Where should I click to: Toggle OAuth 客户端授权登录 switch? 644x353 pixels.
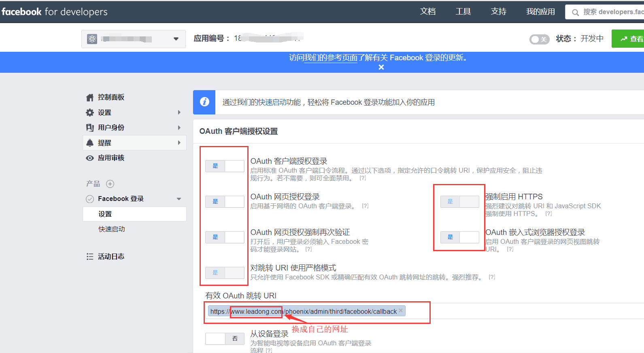tap(225, 166)
